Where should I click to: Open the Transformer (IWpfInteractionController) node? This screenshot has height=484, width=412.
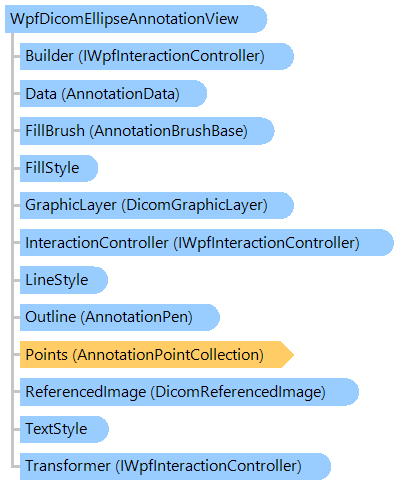point(175,466)
